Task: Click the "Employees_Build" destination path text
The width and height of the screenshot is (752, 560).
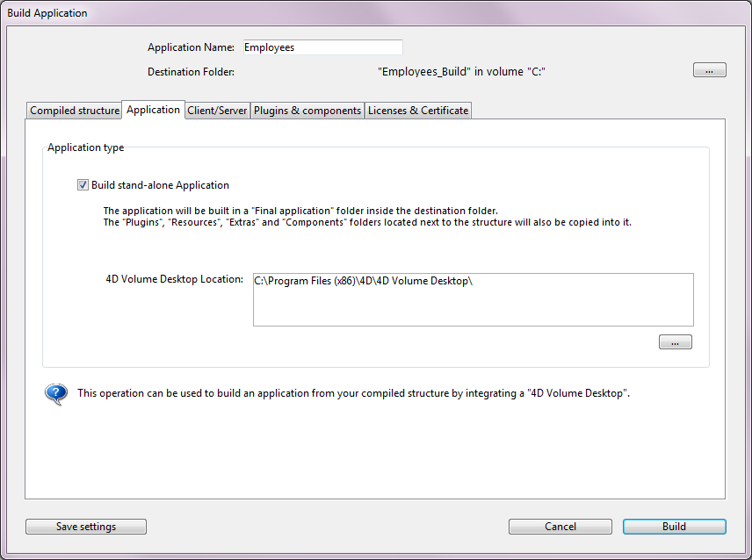Action: (x=462, y=72)
